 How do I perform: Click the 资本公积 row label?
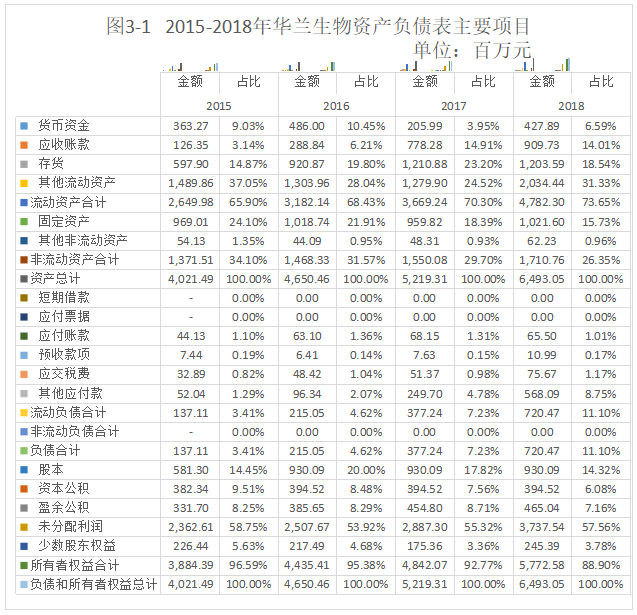click(x=64, y=489)
